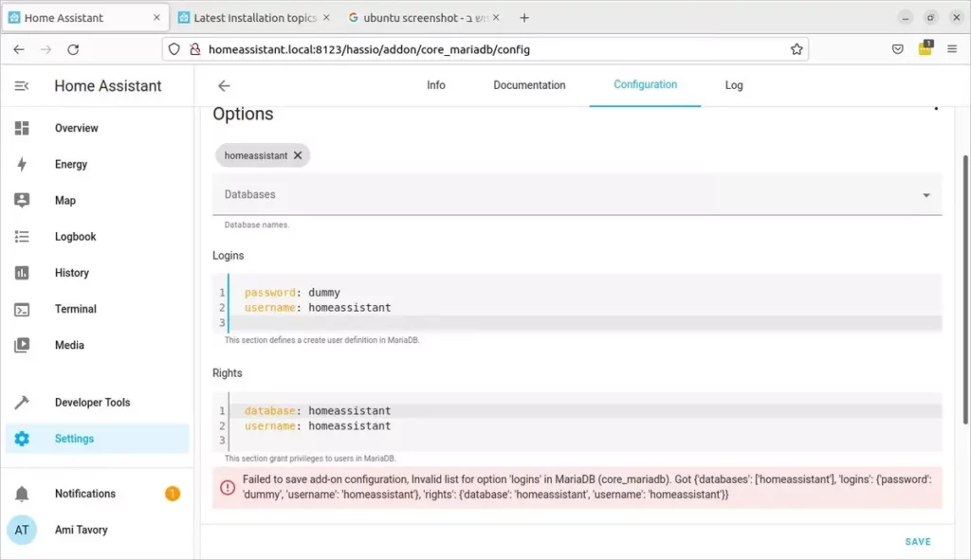Click browser back button
Image resolution: width=971 pixels, height=560 pixels.
click(19, 49)
